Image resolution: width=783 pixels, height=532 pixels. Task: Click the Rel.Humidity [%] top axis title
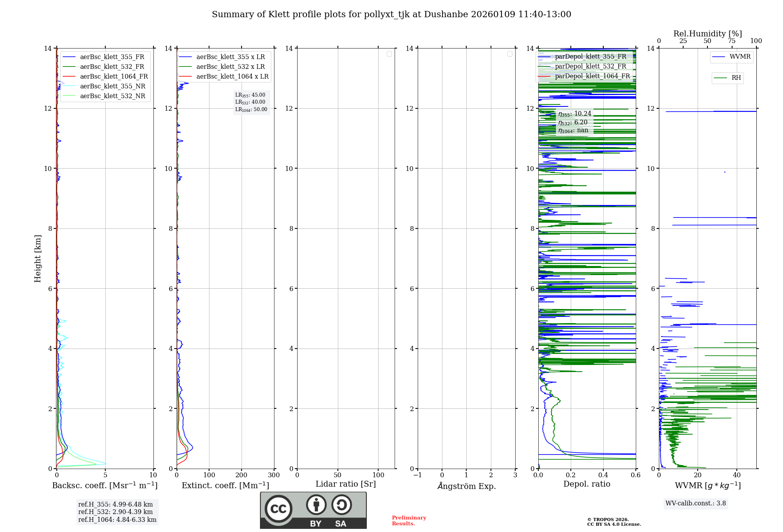click(707, 34)
